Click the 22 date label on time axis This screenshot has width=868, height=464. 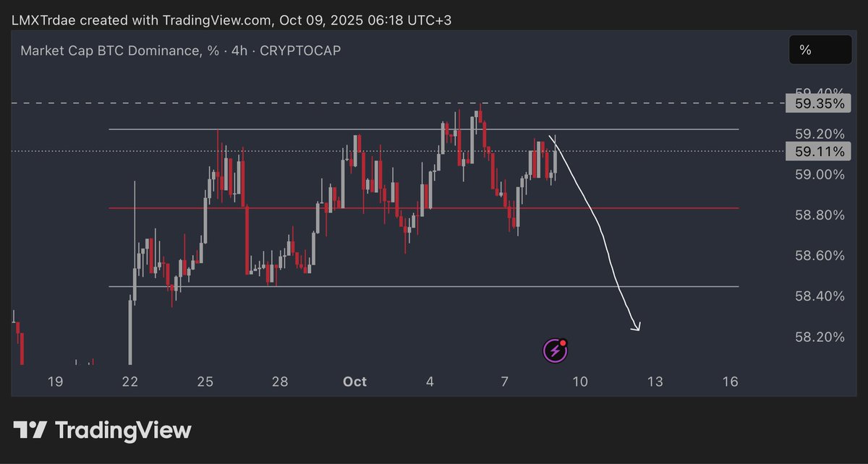point(129,382)
